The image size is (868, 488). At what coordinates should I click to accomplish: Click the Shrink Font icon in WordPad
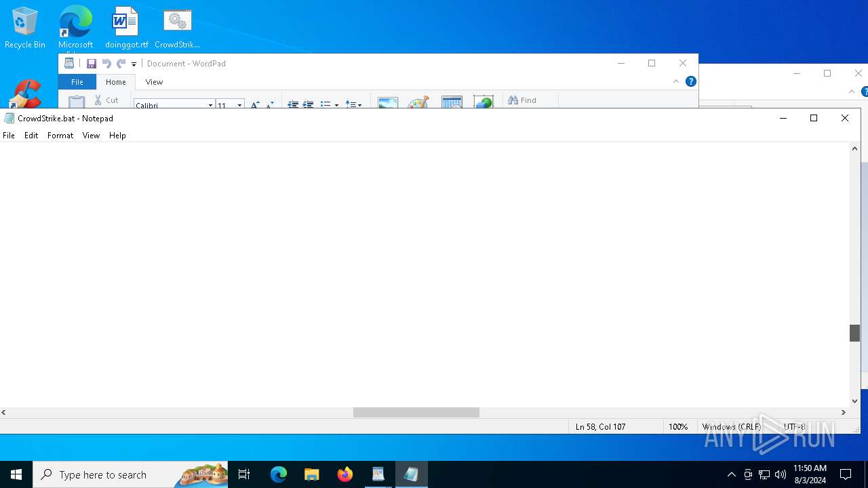[x=269, y=105]
